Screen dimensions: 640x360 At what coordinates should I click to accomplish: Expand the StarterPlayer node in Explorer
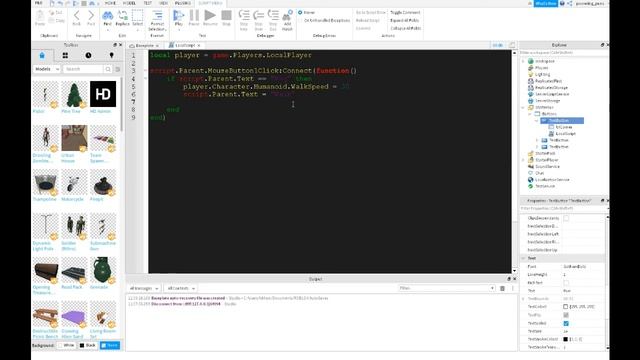click(x=523, y=160)
